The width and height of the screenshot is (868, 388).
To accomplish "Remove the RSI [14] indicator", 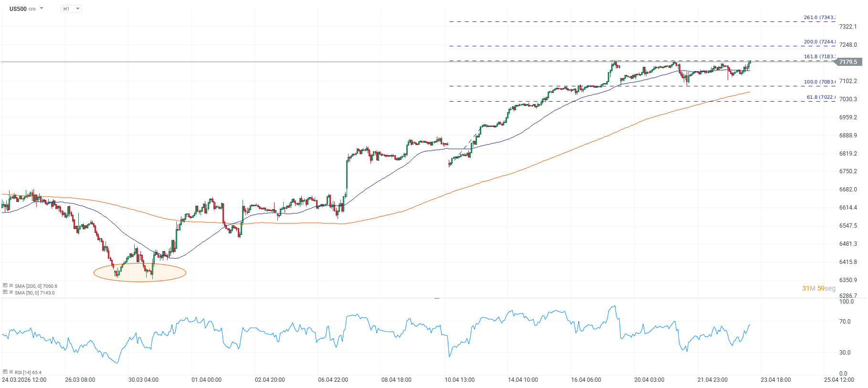I will (x=11, y=372).
